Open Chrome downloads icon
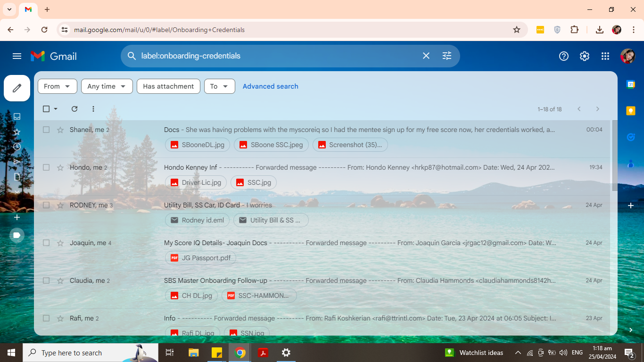This screenshot has width=644, height=362. coord(600,30)
